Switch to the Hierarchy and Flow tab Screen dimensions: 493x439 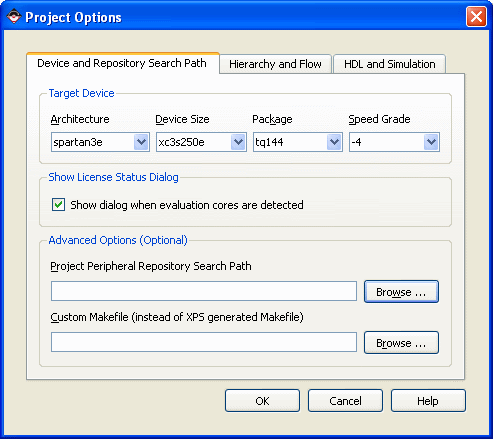coord(275,64)
